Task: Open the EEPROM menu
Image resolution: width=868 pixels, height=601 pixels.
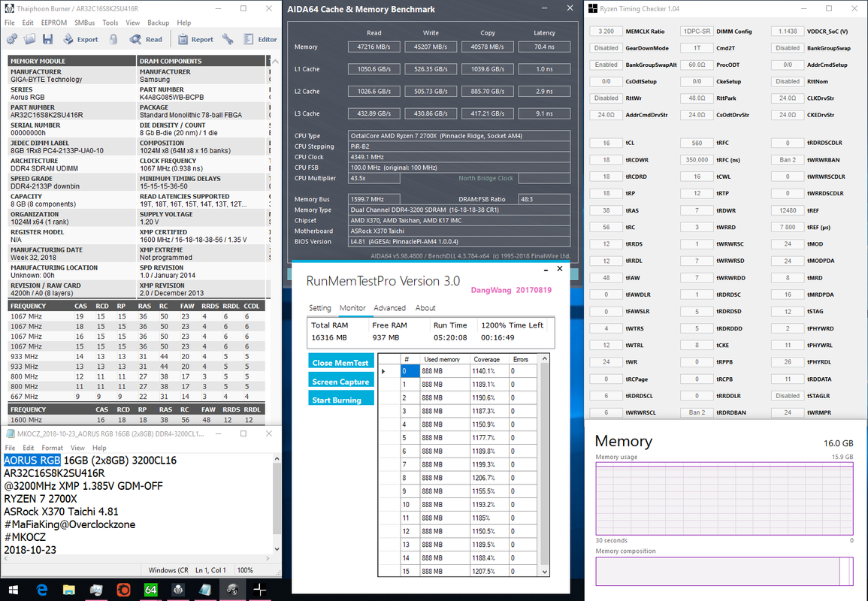Action: (x=53, y=23)
